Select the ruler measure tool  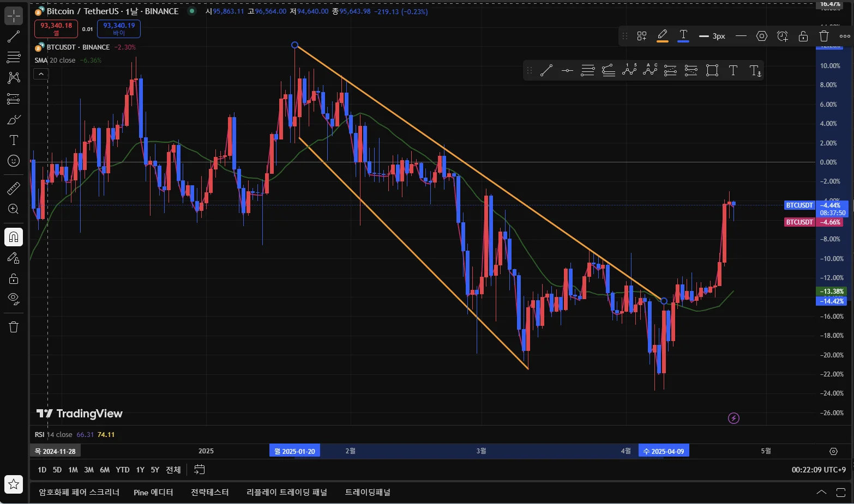coord(14,189)
